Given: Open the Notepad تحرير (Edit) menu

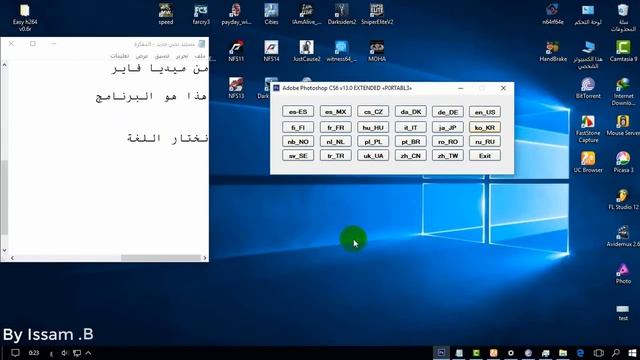Looking at the screenshot, I should point(182,56).
